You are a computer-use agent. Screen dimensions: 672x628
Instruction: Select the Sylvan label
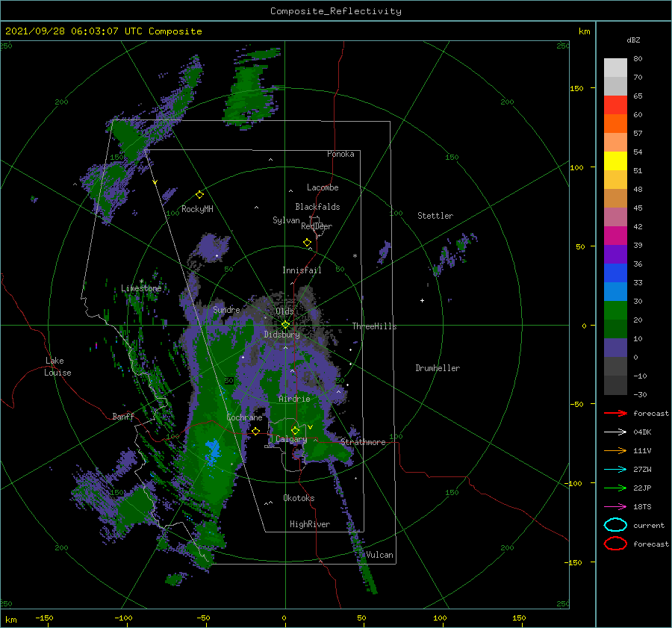pos(286,220)
